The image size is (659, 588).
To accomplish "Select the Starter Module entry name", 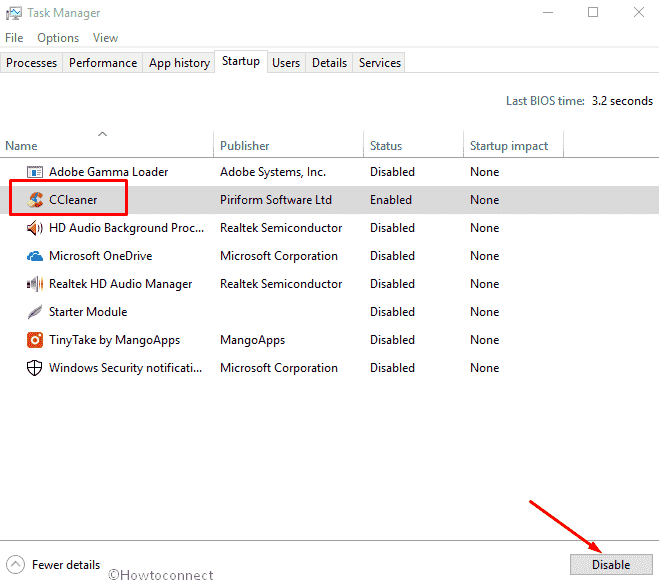I will (x=88, y=312).
